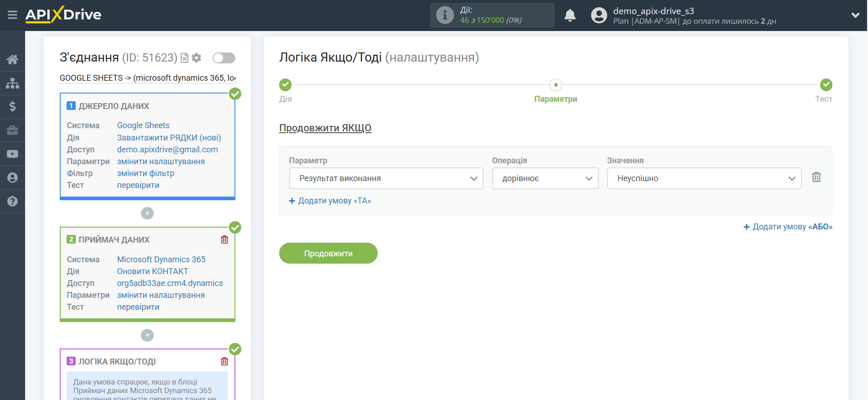The image size is (868, 400).
Task: Delete the condition row with the trash icon
Action: (816, 177)
